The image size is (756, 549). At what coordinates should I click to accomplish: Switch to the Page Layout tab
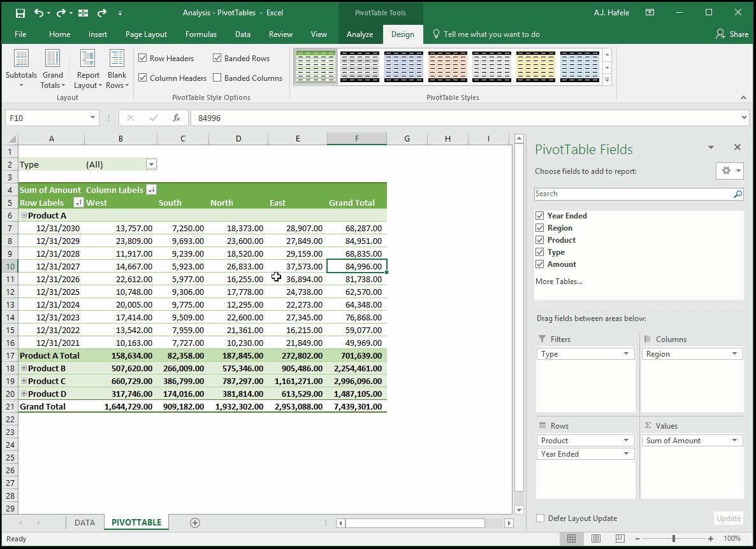click(146, 34)
